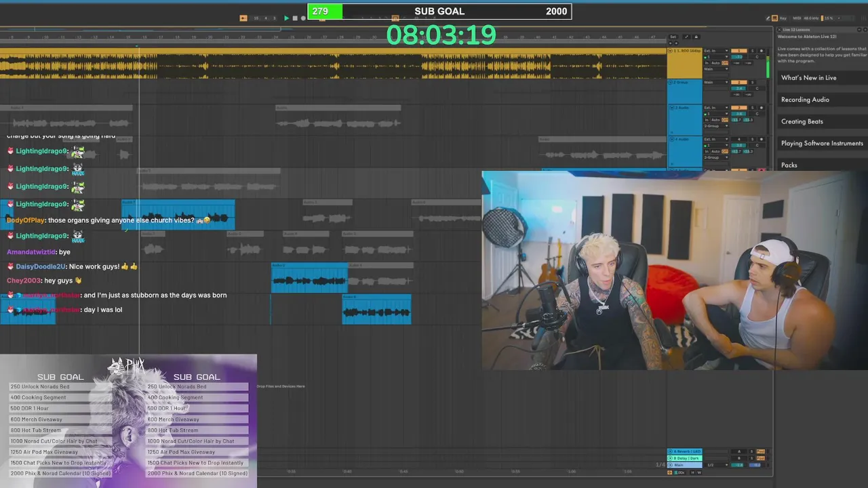868x488 pixels.
Task: Open What's New in Live lesson
Action: click(x=809, y=78)
